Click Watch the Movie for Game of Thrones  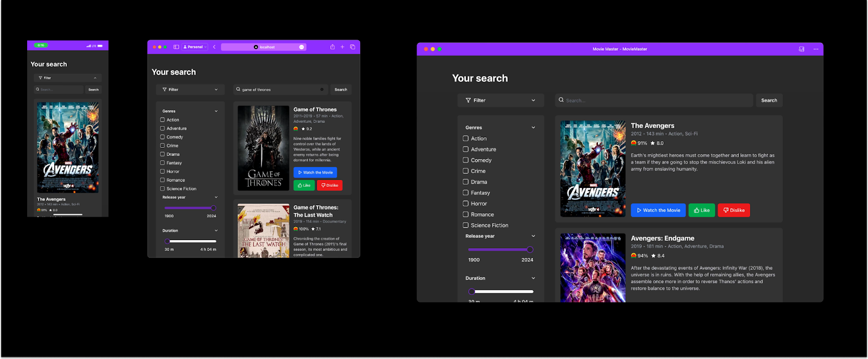point(315,172)
